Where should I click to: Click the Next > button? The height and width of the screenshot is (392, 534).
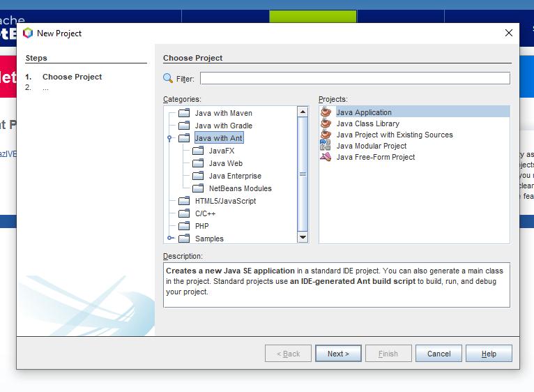click(338, 354)
